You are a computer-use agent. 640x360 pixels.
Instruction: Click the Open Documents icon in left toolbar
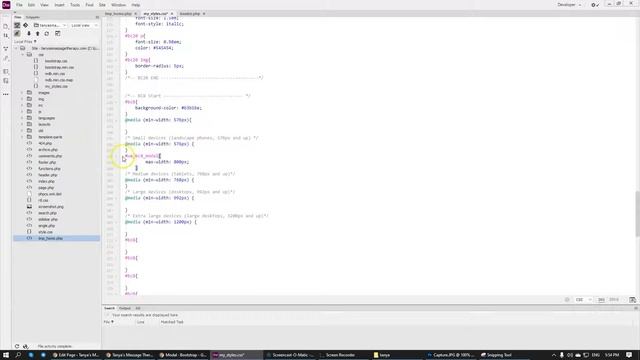[x=6, y=26]
